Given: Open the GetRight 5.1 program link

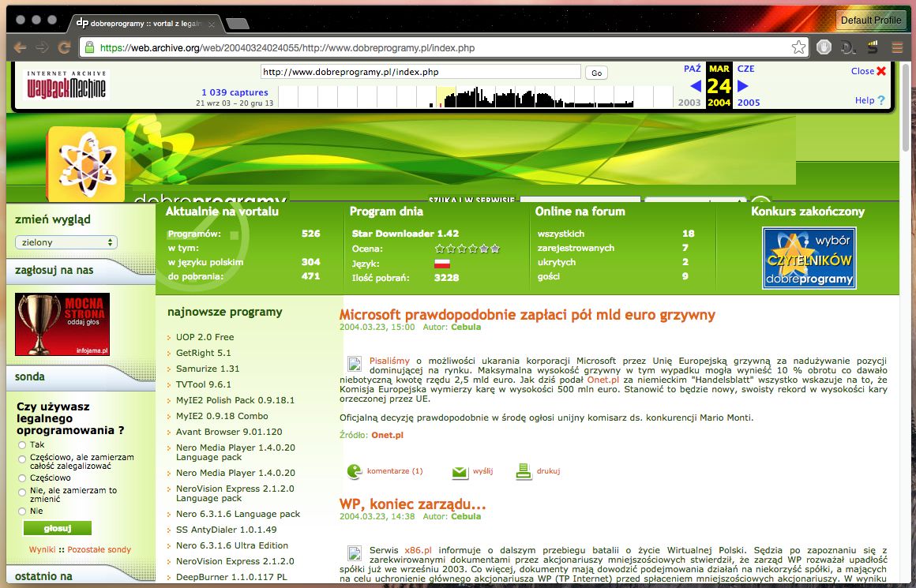Looking at the screenshot, I should point(203,353).
